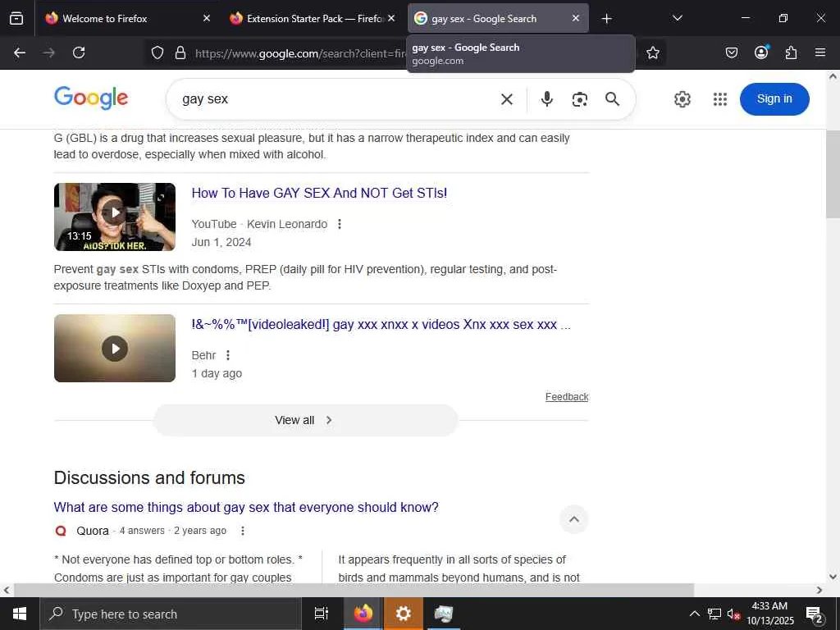This screenshot has height=630, width=840.
Task: Open Quora question about things everyone should know
Action: coord(246,507)
